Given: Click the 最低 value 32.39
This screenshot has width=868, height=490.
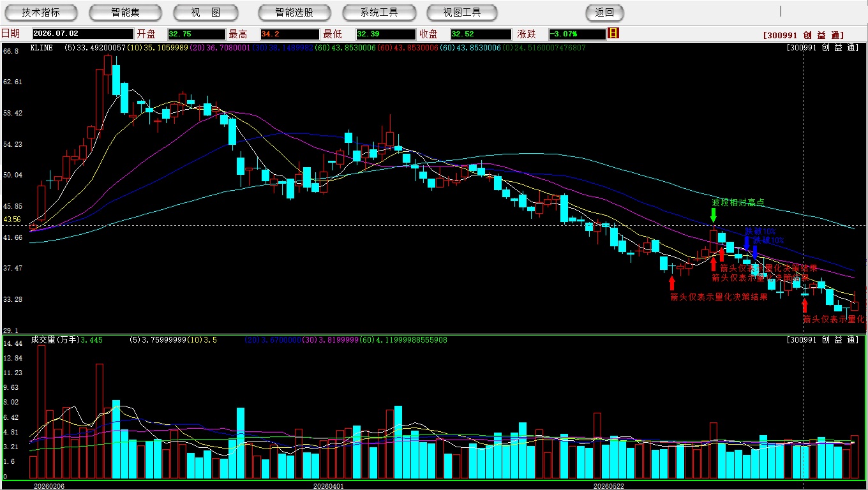Looking at the screenshot, I should [385, 34].
